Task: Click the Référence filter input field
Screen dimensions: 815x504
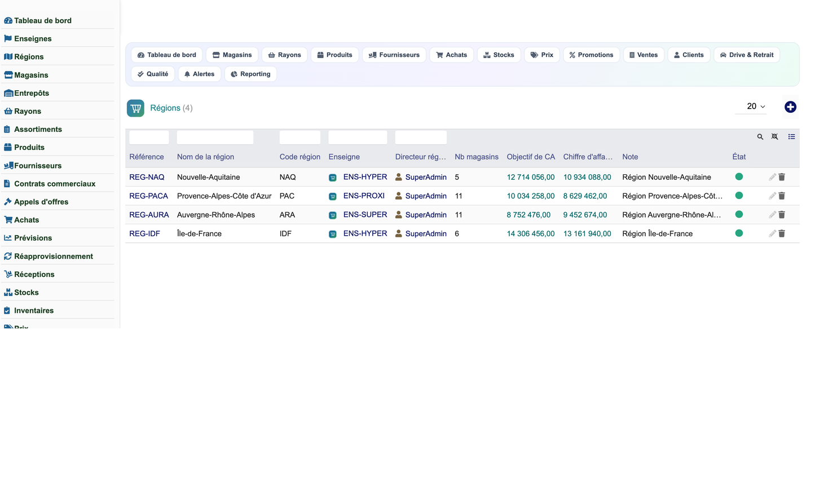Action: 149,138
